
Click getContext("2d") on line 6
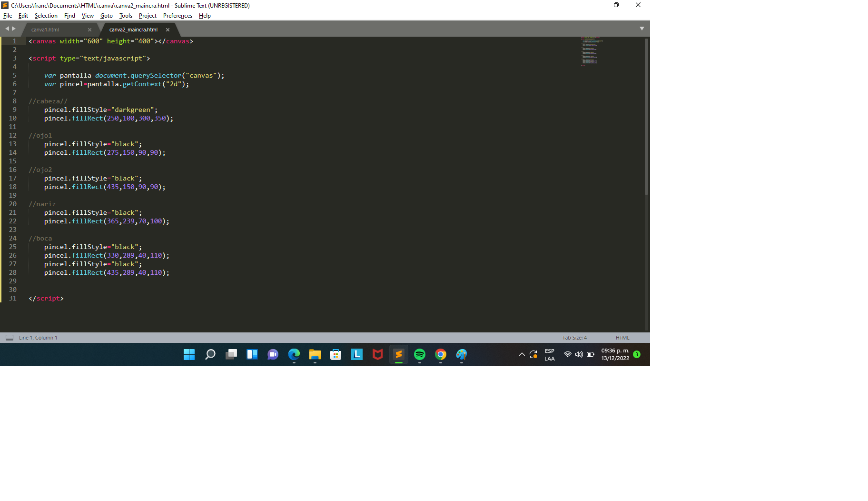154,84
